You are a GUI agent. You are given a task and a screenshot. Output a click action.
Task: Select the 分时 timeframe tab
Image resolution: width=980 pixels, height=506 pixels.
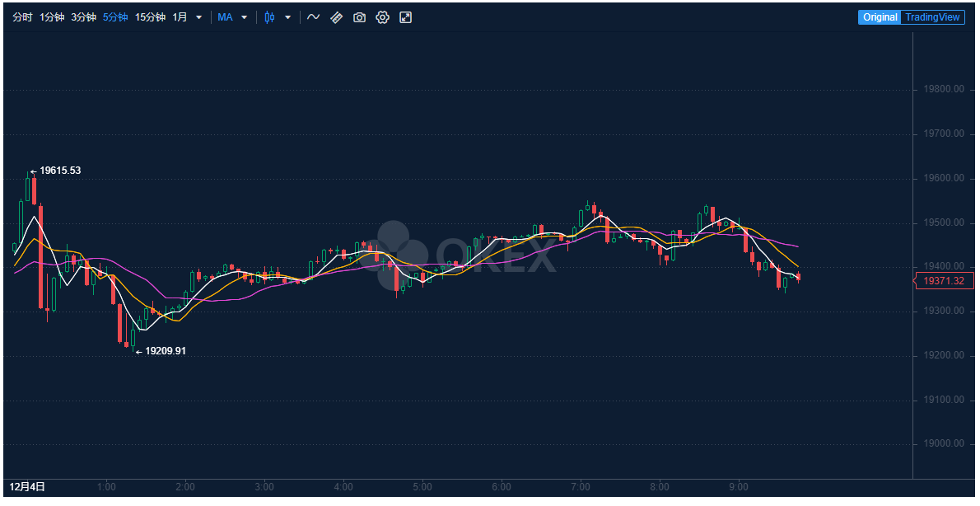22,17
